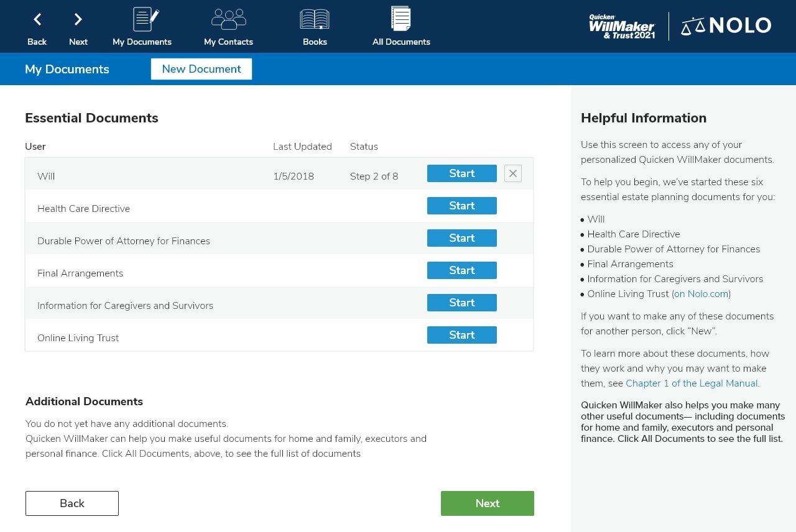Open the All Documents icon
The width and height of the screenshot is (796, 532).
pyautogui.click(x=401, y=19)
